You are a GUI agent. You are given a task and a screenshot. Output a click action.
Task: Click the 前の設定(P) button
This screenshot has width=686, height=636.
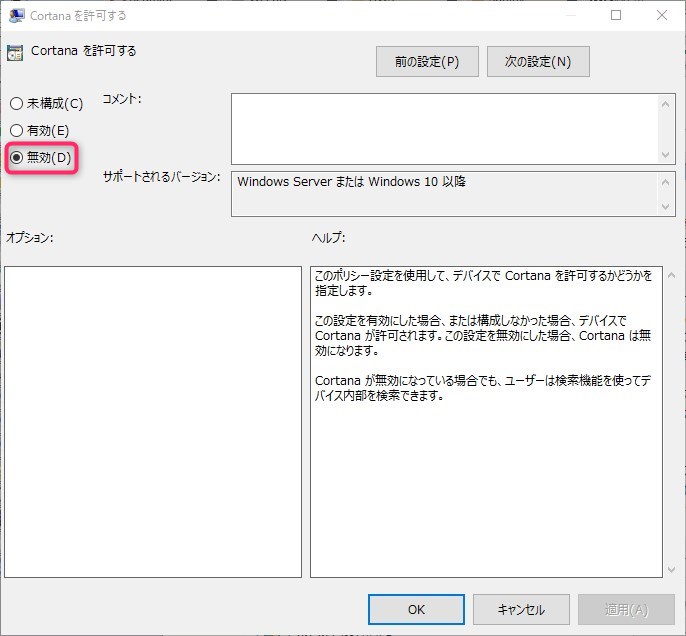pyautogui.click(x=427, y=62)
